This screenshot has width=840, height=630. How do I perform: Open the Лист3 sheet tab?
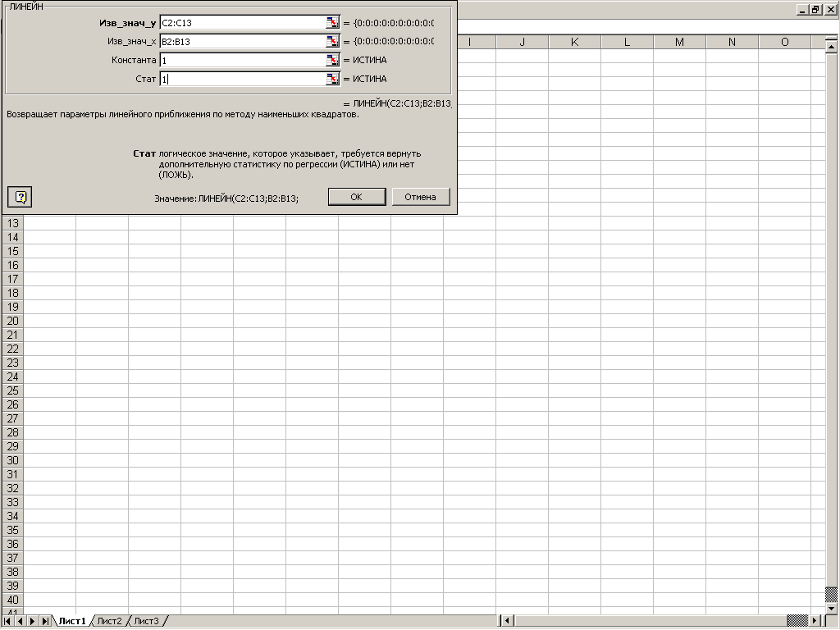(x=146, y=622)
